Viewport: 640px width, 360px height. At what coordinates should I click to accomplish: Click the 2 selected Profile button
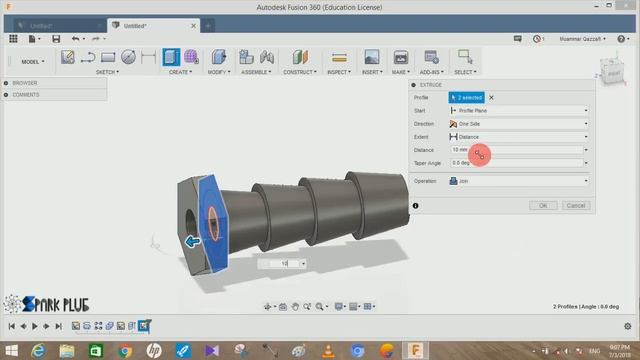[x=467, y=98]
